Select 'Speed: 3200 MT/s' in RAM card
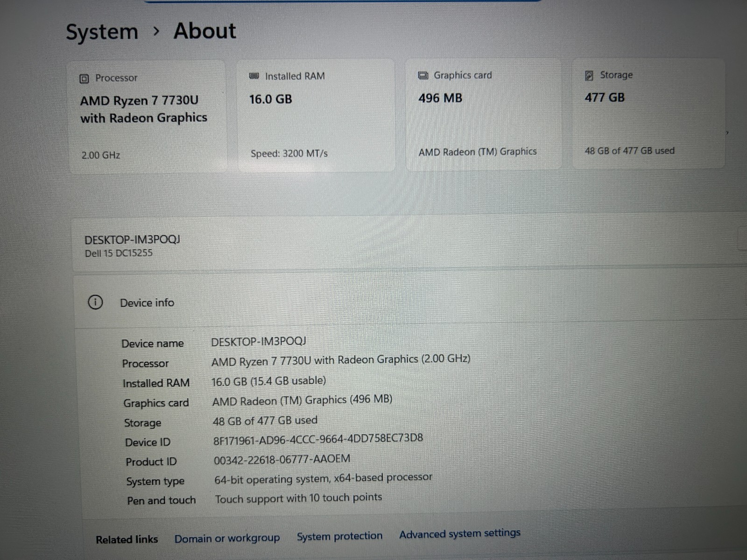 pos(289,154)
